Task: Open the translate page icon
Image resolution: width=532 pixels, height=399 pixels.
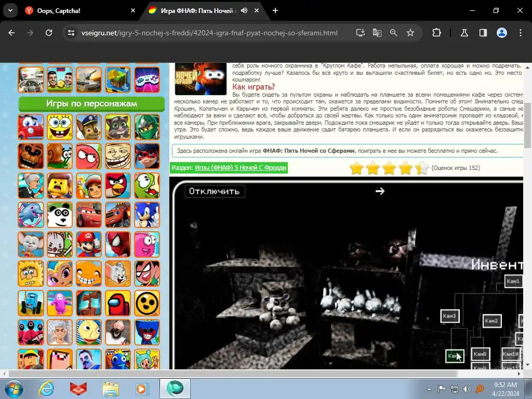Action: click(377, 33)
